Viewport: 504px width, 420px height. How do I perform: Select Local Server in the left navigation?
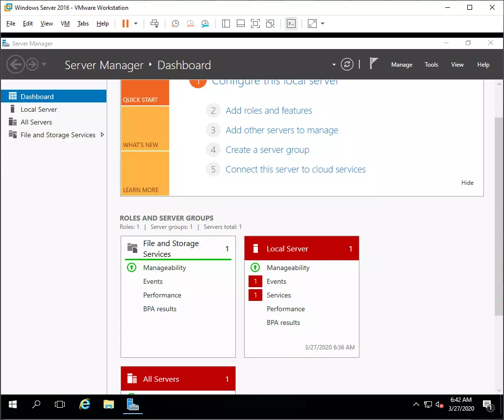tap(53, 109)
